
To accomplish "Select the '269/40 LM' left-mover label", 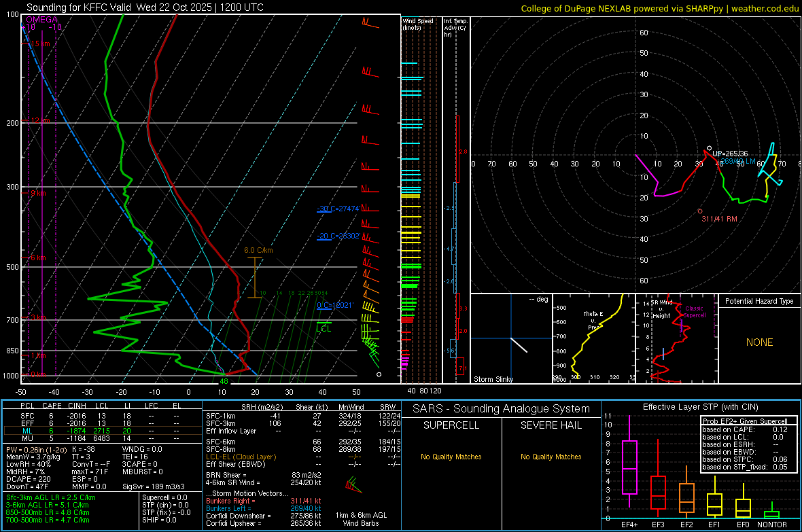I will (739, 161).
